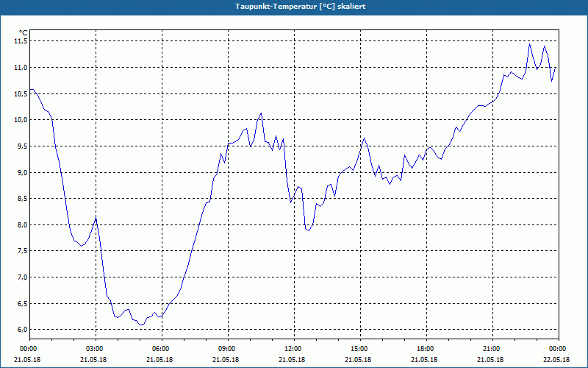The image size is (588, 368).
Task: Choose the 6,0 y-axis label
Action: point(22,329)
